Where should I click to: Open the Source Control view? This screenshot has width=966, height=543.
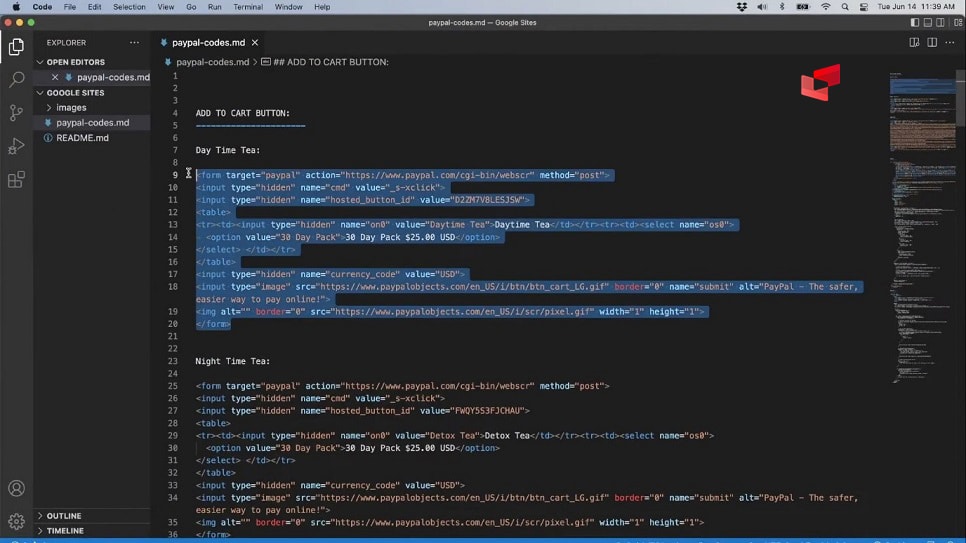point(16,113)
